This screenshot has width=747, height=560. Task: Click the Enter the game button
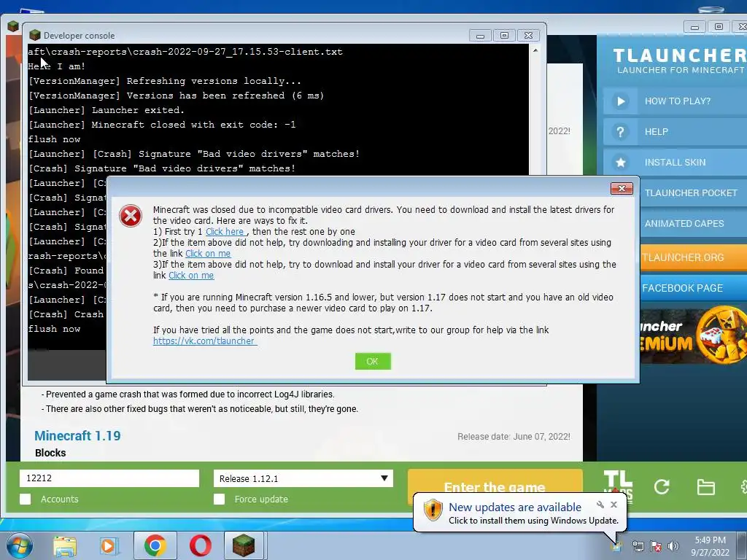[x=495, y=481]
